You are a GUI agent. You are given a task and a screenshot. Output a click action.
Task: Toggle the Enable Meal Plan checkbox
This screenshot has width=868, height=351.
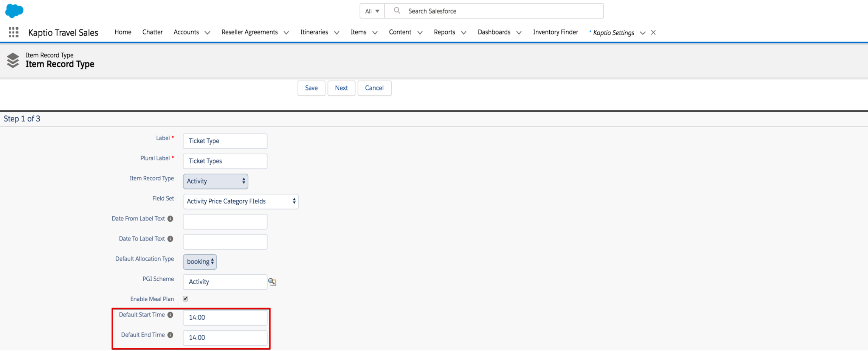(x=186, y=299)
